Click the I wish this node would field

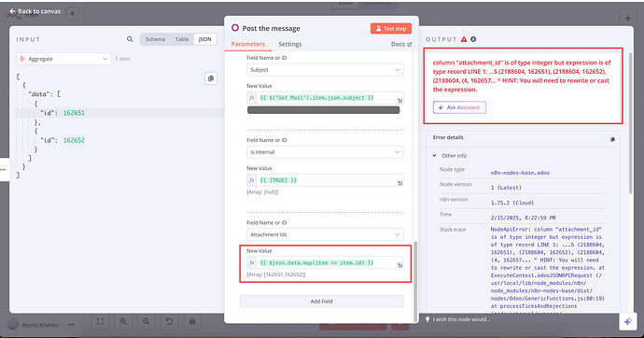tap(461, 319)
